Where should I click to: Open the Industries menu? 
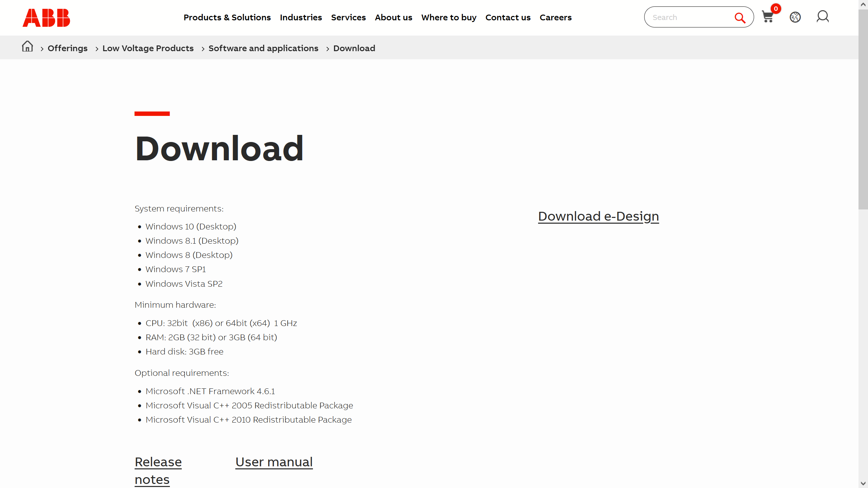[x=301, y=18]
